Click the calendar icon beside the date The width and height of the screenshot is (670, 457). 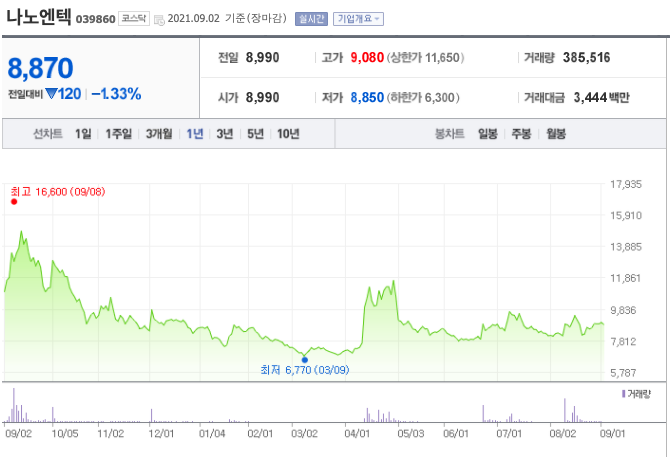tap(159, 20)
